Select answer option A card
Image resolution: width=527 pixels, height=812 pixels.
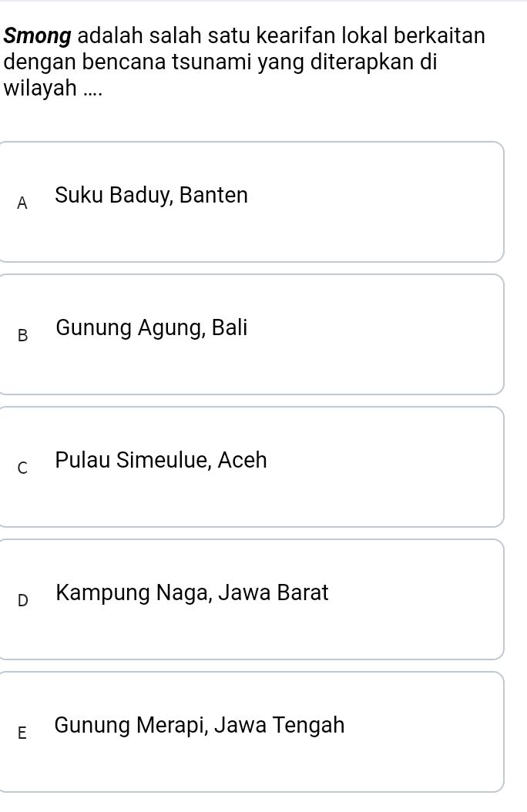[x=253, y=202]
